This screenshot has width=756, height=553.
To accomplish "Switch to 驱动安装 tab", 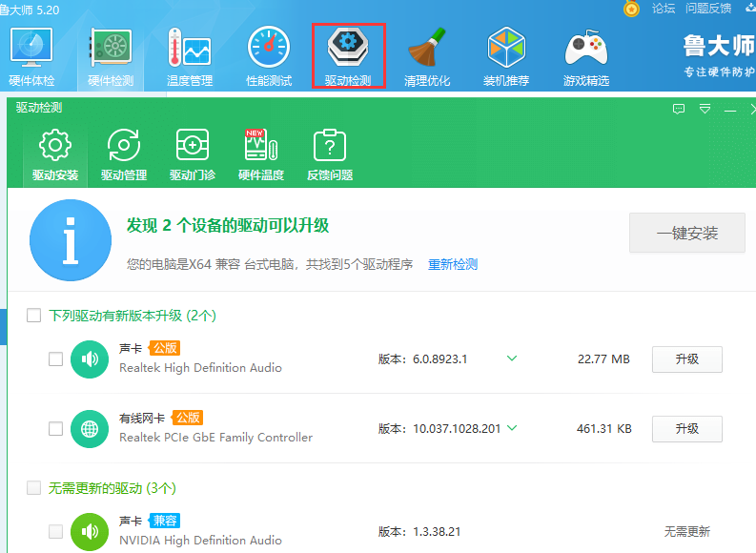I will 55,155.
